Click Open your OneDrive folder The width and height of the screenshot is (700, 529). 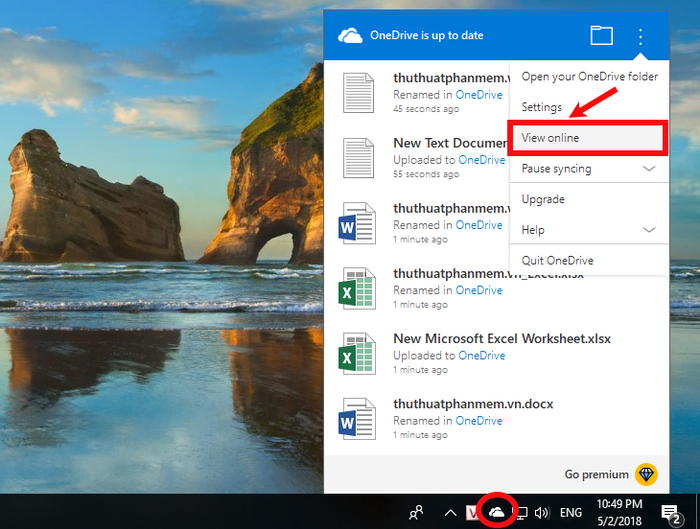click(x=588, y=77)
